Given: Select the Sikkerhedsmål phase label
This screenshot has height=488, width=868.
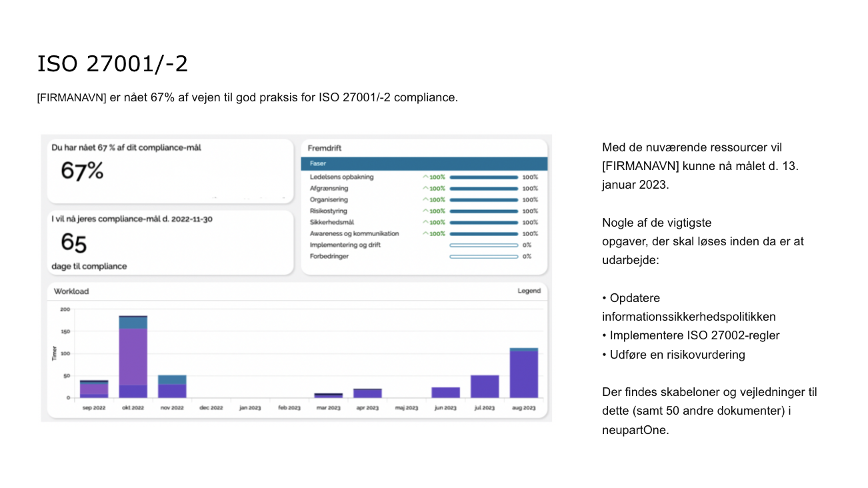Looking at the screenshot, I should (331, 223).
